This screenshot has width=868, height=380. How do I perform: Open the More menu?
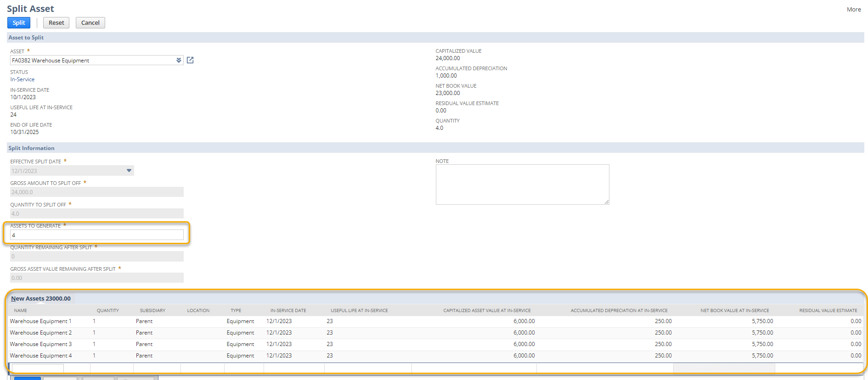[853, 9]
